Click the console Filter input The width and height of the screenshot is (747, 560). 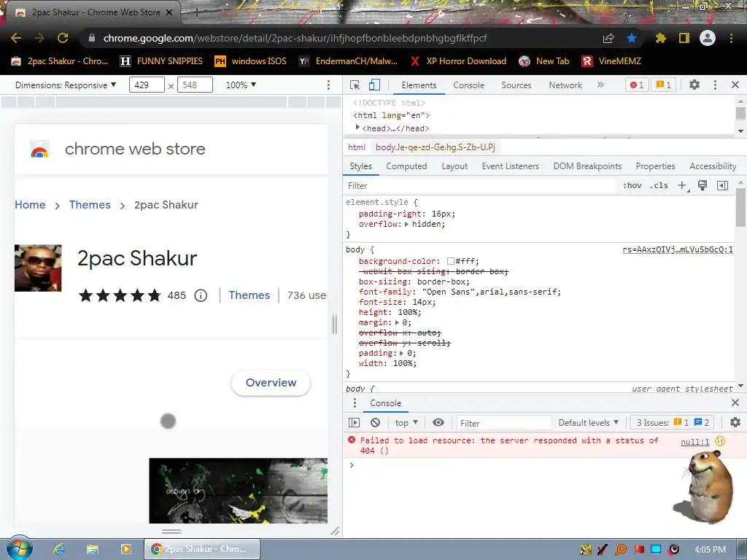pos(503,423)
